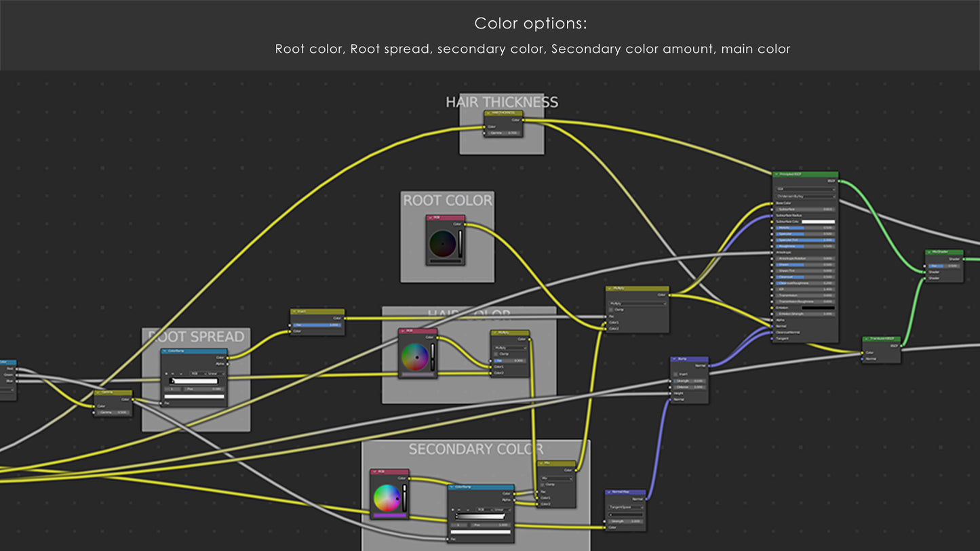This screenshot has height=551, width=980.
Task: Pick a hue on Hair Color wheel
Action: click(x=414, y=357)
